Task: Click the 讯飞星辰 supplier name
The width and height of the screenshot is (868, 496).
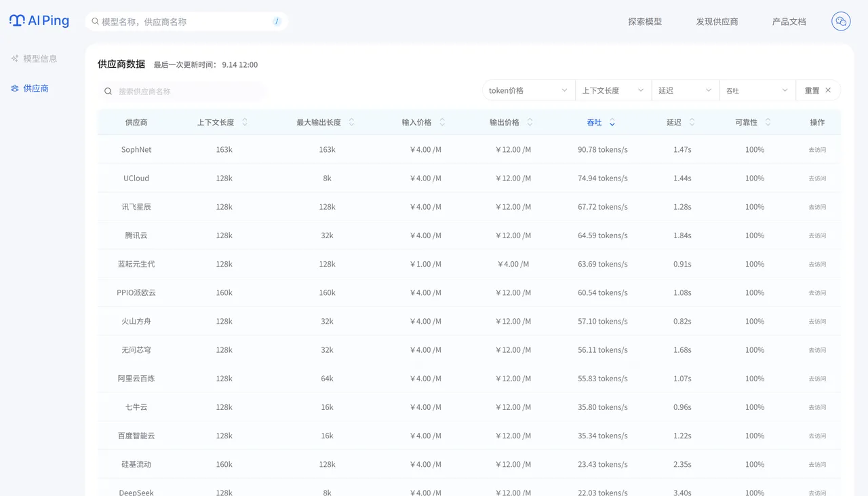Action: (136, 207)
